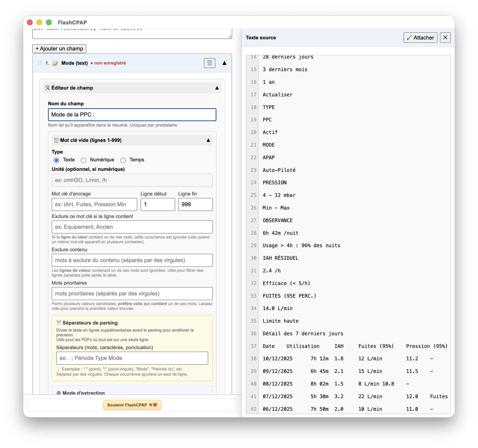Click line 22 APAP in source text
The width and height of the screenshot is (478, 448).
coord(268,157)
